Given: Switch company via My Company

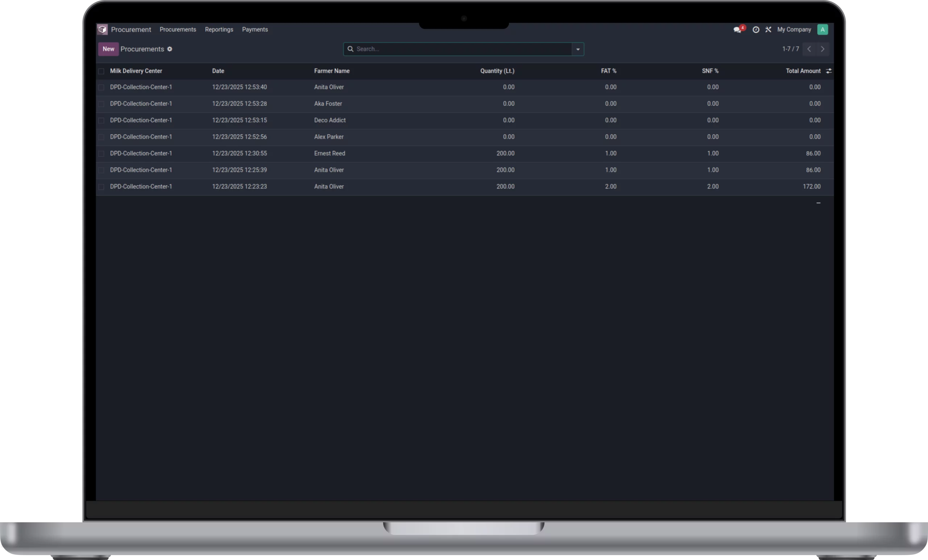Looking at the screenshot, I should (794, 29).
